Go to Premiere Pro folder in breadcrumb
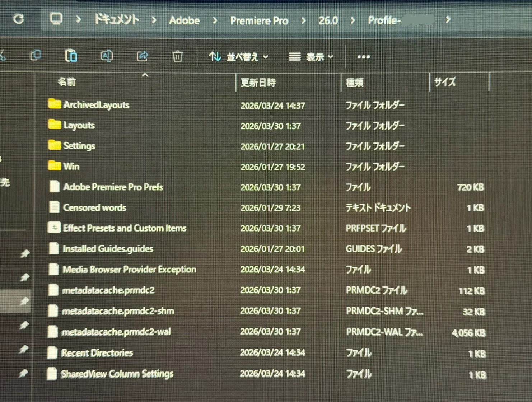 259,21
